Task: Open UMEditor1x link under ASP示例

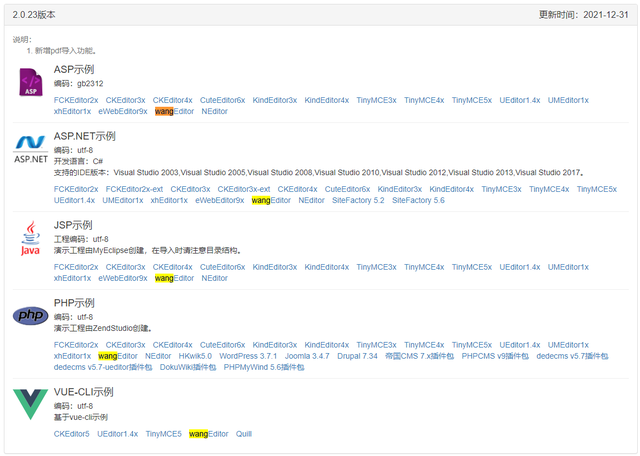Action: click(568, 100)
